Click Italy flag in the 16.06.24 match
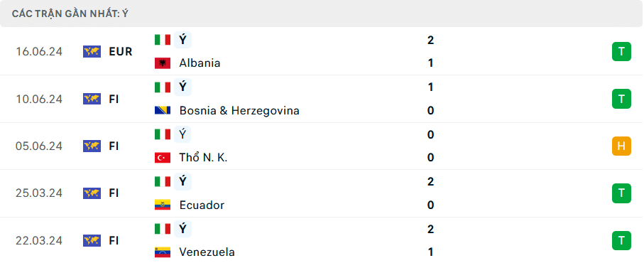The width and height of the screenshot is (644, 263). (163, 40)
